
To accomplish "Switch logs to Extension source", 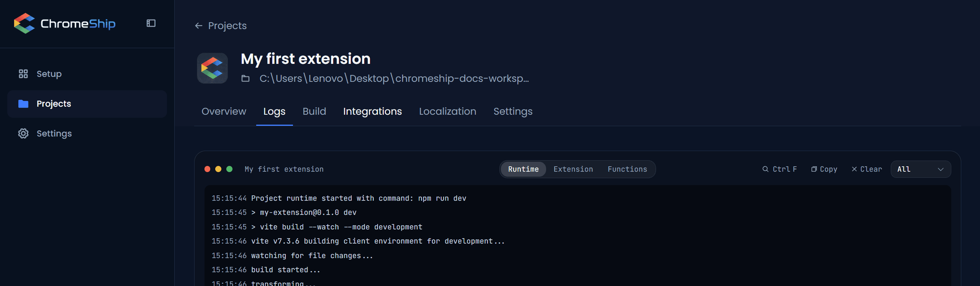I will pyautogui.click(x=573, y=169).
